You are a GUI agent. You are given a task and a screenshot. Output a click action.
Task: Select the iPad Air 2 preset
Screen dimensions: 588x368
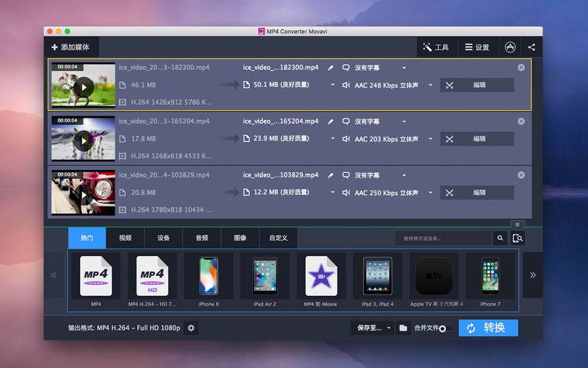(x=265, y=280)
